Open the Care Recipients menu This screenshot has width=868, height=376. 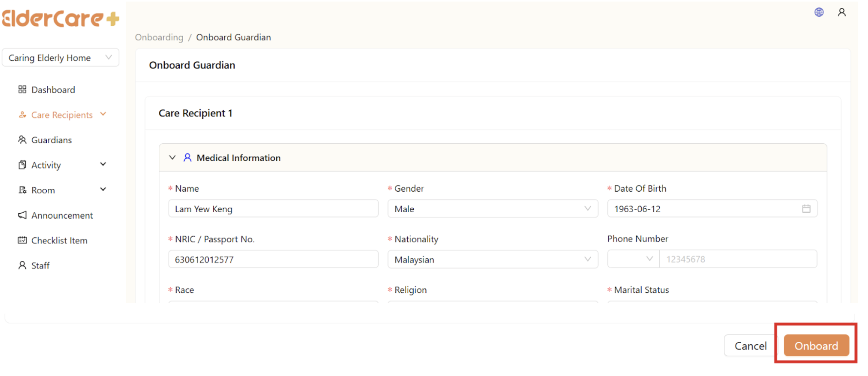(x=62, y=115)
